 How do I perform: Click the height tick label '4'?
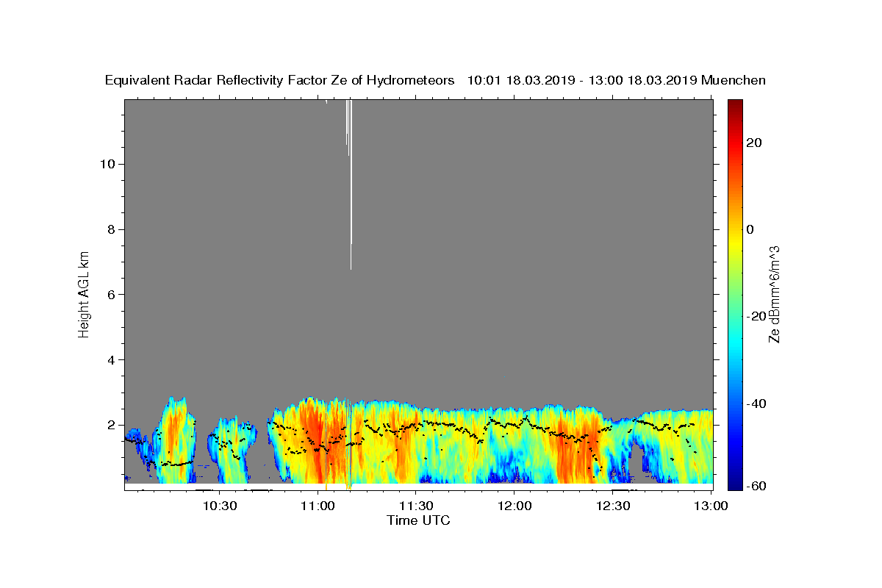(x=110, y=360)
